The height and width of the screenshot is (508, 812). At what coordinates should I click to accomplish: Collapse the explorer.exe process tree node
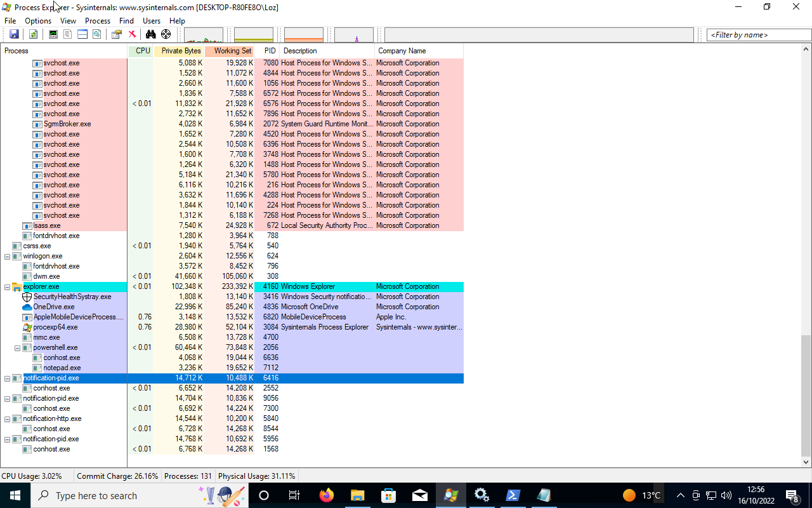pos(6,286)
